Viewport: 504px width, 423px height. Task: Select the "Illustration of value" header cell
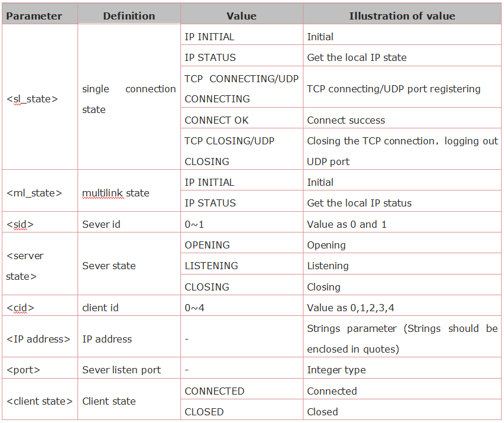pyautogui.click(x=402, y=16)
